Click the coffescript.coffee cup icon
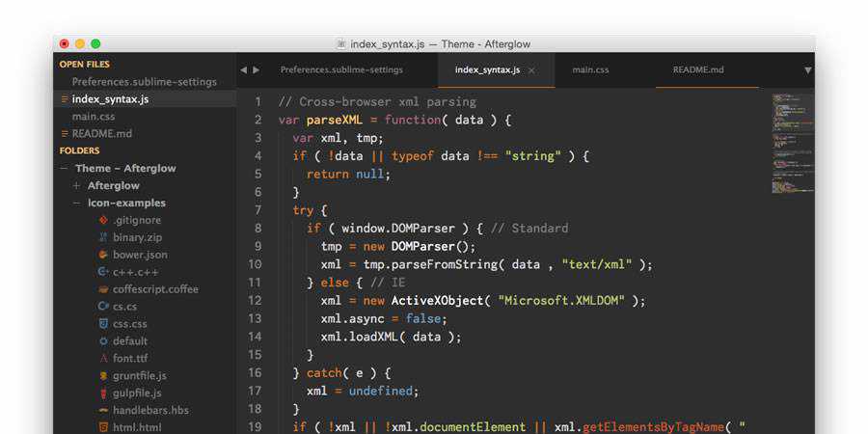 [103, 289]
